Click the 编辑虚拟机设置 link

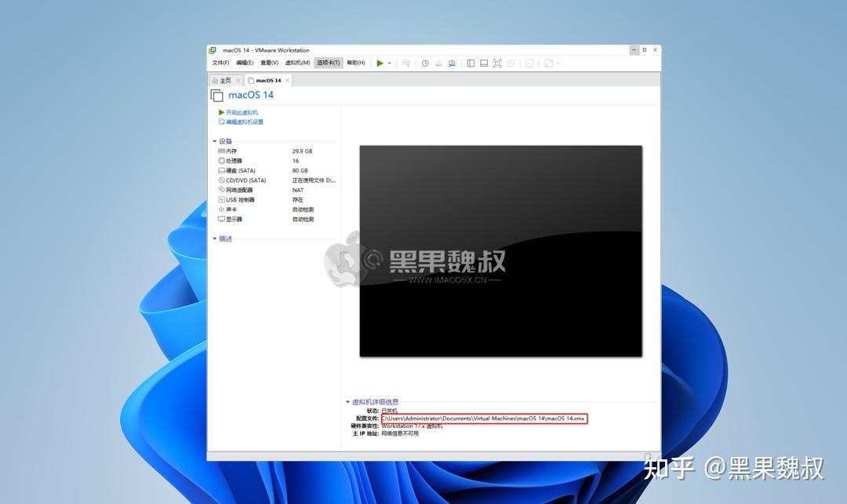point(245,122)
